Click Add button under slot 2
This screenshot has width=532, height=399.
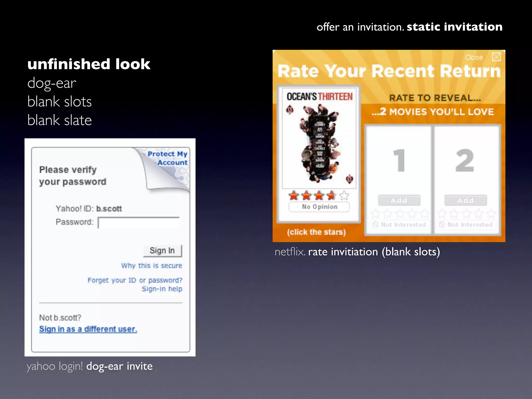[465, 200]
